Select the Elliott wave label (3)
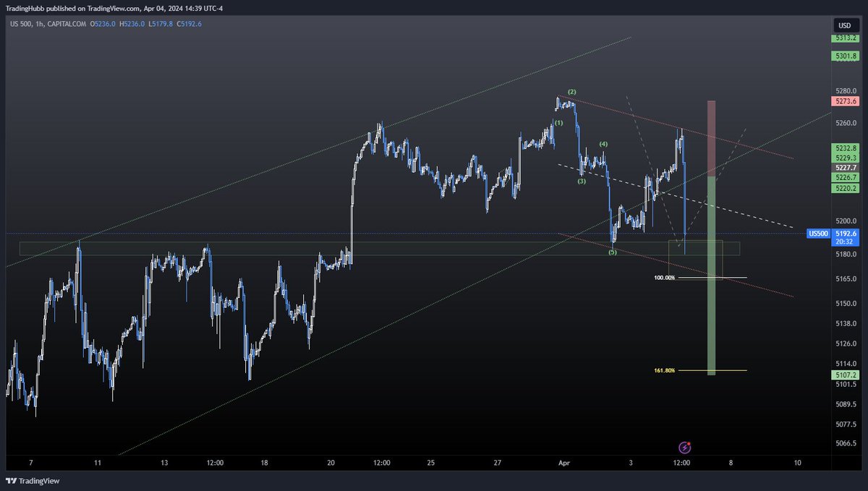This screenshot has width=868, height=491. (x=581, y=182)
